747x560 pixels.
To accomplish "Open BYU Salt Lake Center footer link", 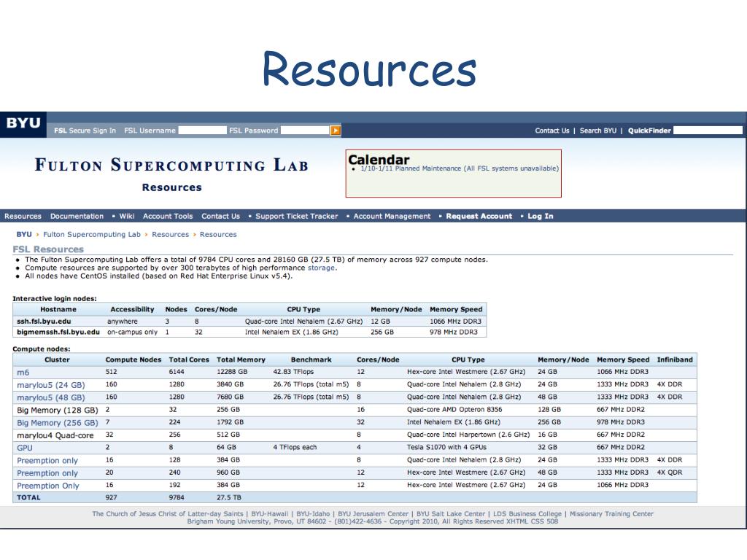I will [x=451, y=514].
